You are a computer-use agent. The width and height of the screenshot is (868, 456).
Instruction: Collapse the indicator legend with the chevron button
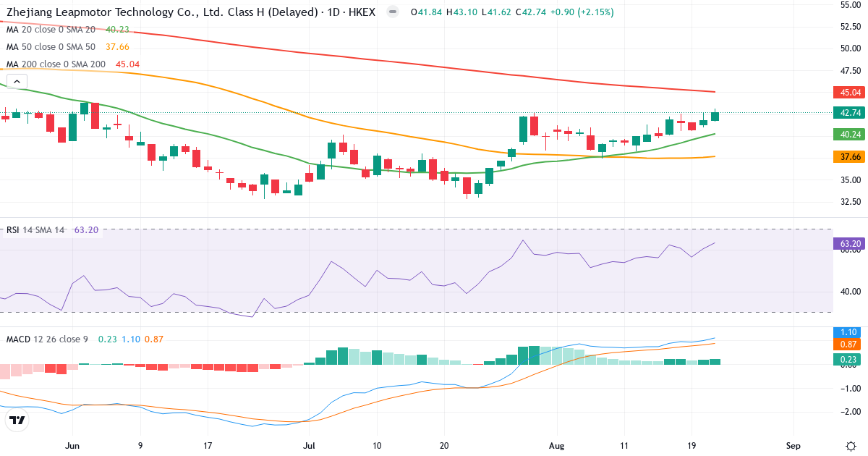click(16, 82)
